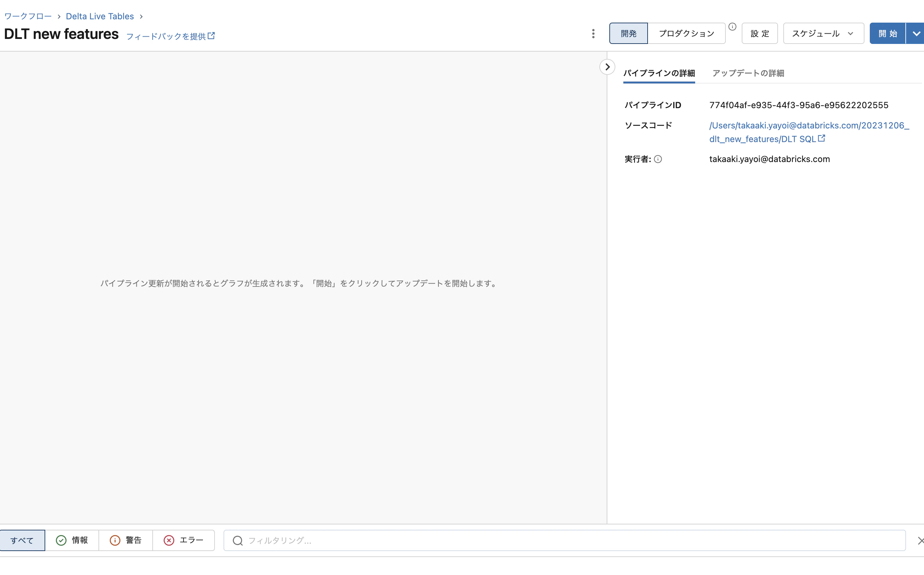
Task: Select 開発 mode
Action: pos(628,33)
